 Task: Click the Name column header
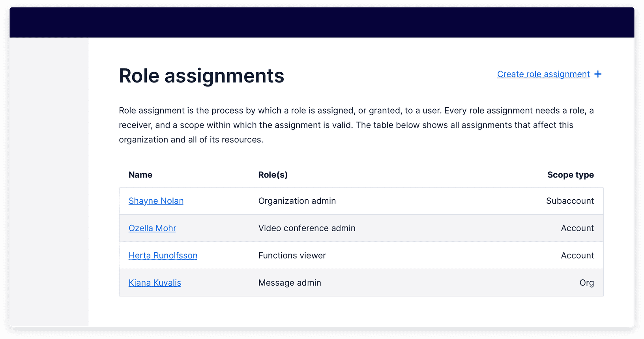(x=140, y=175)
